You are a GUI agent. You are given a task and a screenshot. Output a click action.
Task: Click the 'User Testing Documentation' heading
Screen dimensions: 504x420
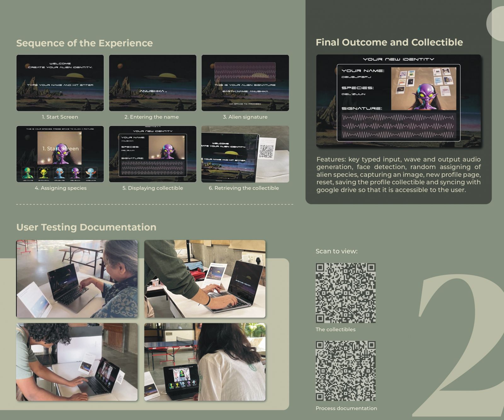[x=86, y=227]
